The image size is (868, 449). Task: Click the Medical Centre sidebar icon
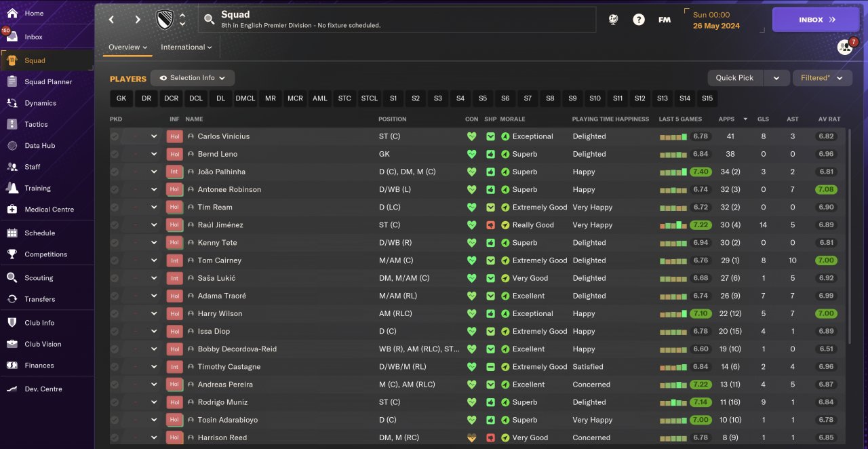pos(12,210)
